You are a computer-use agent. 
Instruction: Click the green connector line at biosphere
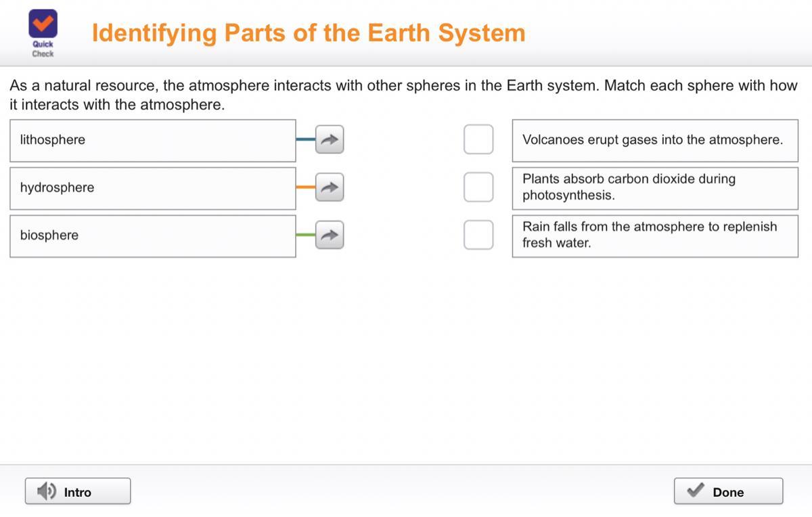[305, 234]
